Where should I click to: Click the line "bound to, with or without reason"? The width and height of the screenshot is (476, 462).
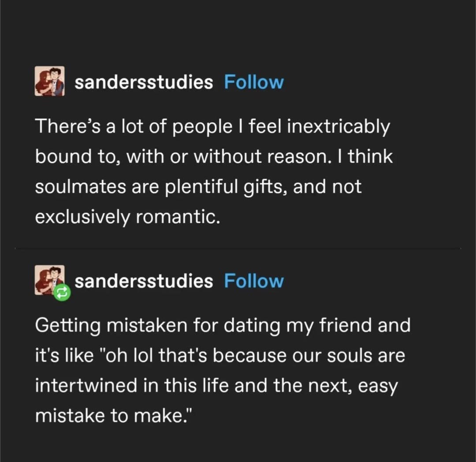pos(213,157)
